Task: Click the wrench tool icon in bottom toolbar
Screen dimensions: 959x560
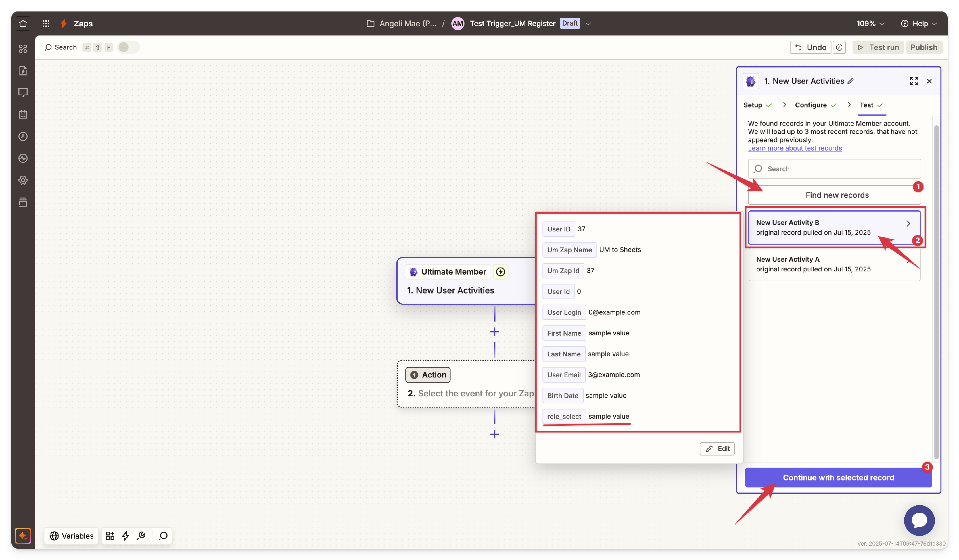Action: point(141,536)
